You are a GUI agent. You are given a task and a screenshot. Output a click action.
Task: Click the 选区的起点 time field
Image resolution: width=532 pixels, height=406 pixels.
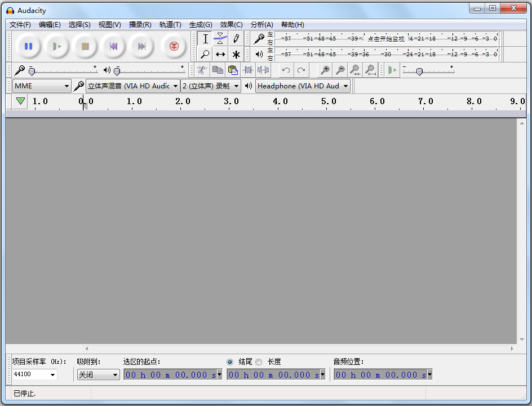(x=172, y=374)
